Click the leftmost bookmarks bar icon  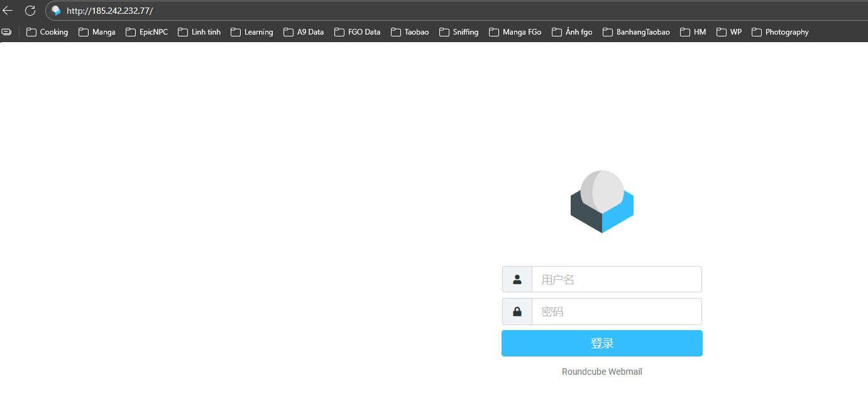pyautogui.click(x=6, y=32)
